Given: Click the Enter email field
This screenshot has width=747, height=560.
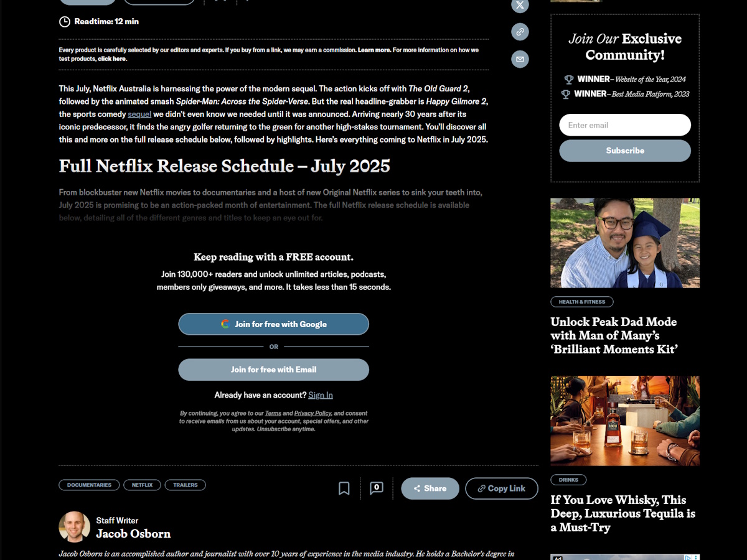Looking at the screenshot, I should [x=625, y=125].
